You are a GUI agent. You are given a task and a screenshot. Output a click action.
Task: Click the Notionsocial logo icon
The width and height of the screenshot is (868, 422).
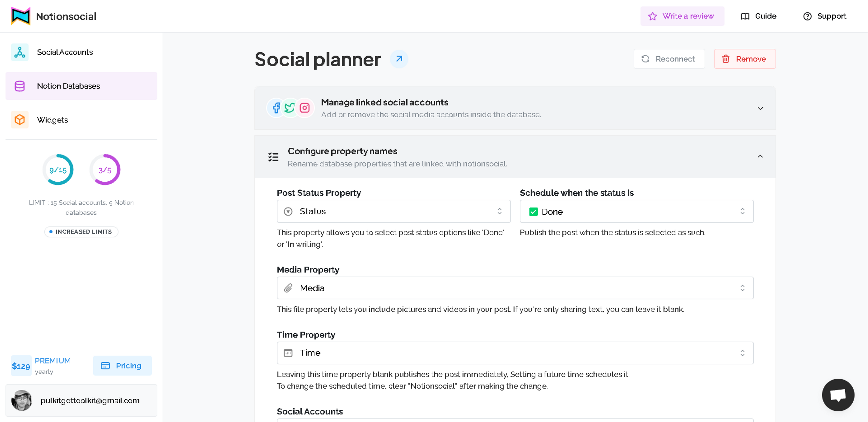coord(21,16)
